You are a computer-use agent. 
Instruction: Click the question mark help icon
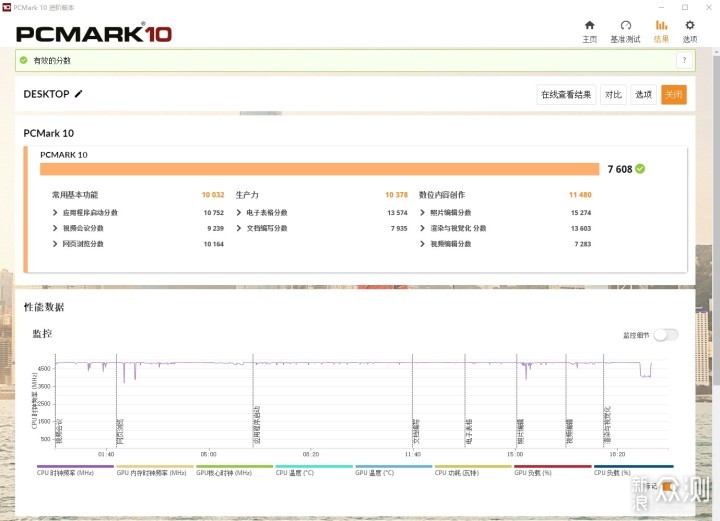(684, 60)
